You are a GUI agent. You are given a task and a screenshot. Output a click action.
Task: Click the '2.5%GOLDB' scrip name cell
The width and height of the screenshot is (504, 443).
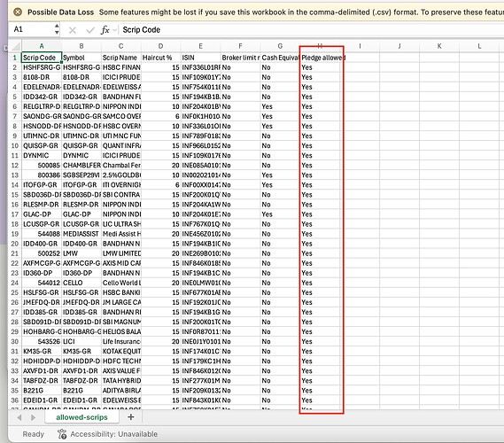tap(121, 175)
